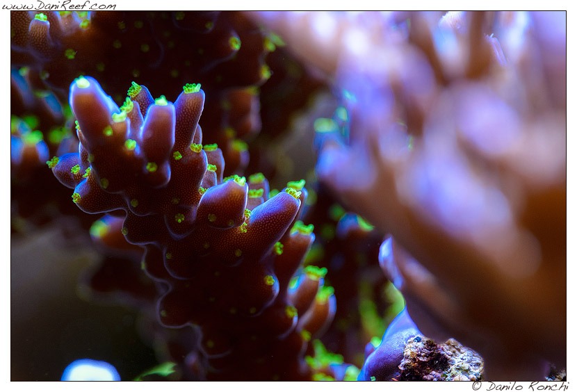
Task: Click the www.DaniReef.com watermark link
Action: pos(58,6)
